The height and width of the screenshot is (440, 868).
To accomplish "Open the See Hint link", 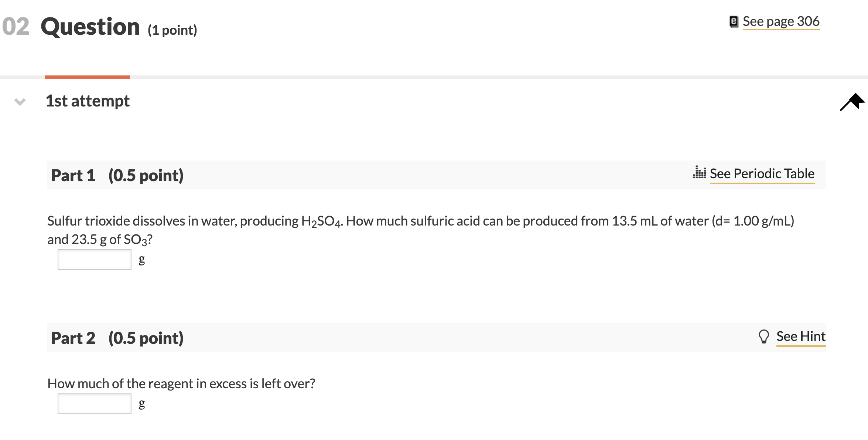I will coord(800,336).
